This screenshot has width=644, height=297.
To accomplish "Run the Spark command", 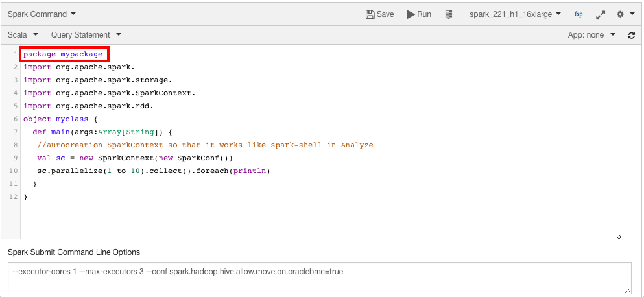I will pyautogui.click(x=419, y=14).
